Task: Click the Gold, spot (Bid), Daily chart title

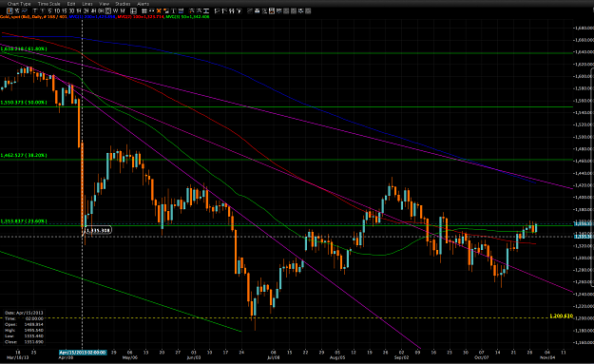Action: tap(33, 17)
